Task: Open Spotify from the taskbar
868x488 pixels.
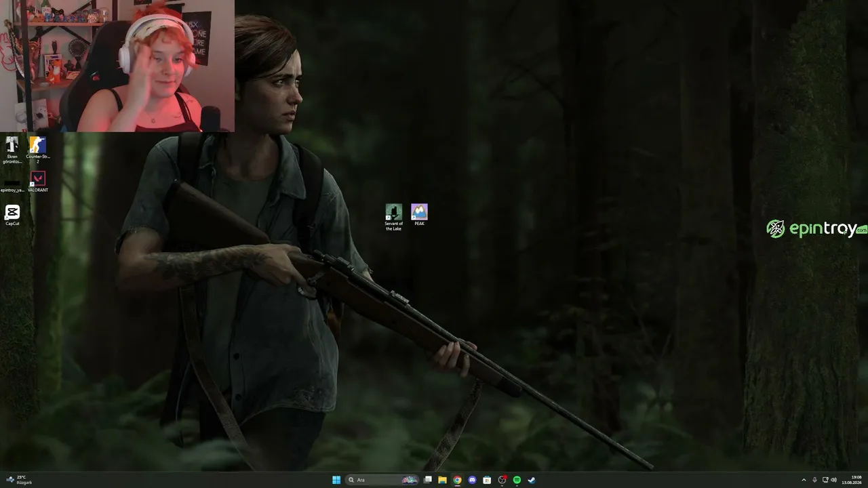Action: click(x=517, y=480)
